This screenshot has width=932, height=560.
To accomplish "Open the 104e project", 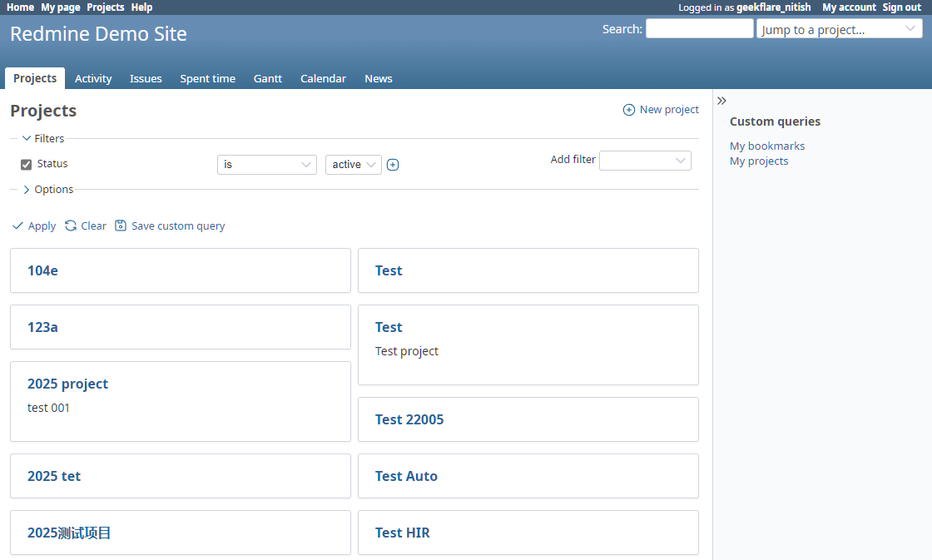I will (x=42, y=270).
